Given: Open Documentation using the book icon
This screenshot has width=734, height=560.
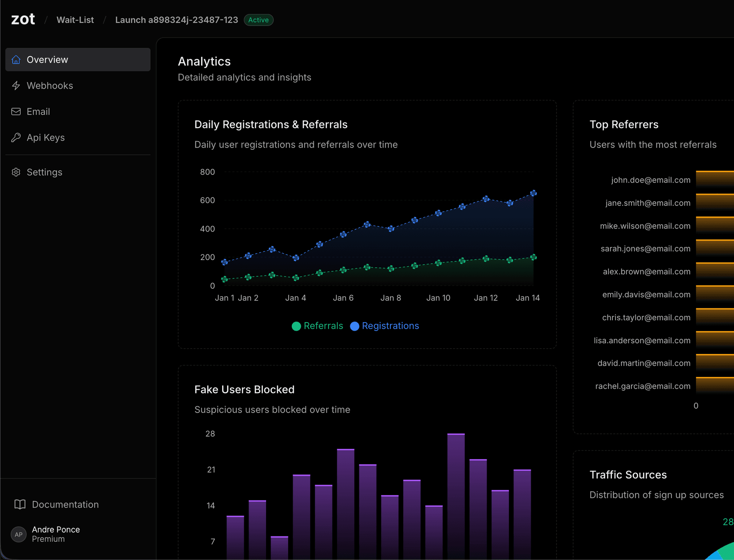Looking at the screenshot, I should 20,505.
